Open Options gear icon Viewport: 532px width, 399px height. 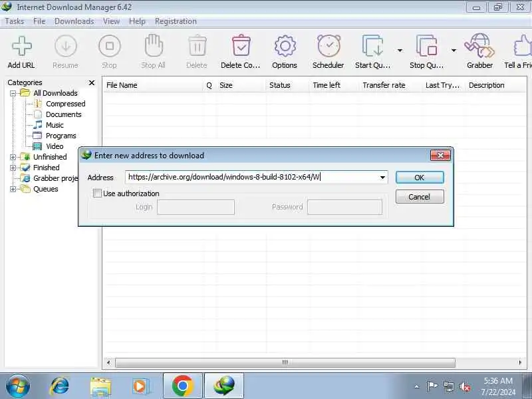click(x=285, y=46)
